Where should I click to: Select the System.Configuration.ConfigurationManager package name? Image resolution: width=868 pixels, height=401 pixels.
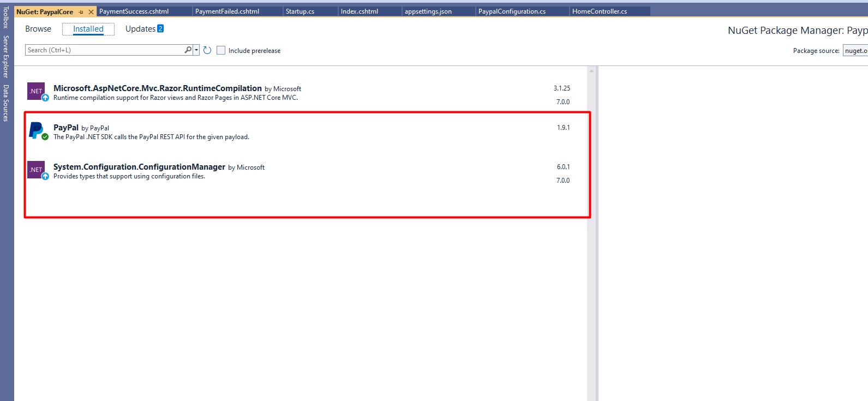(139, 166)
